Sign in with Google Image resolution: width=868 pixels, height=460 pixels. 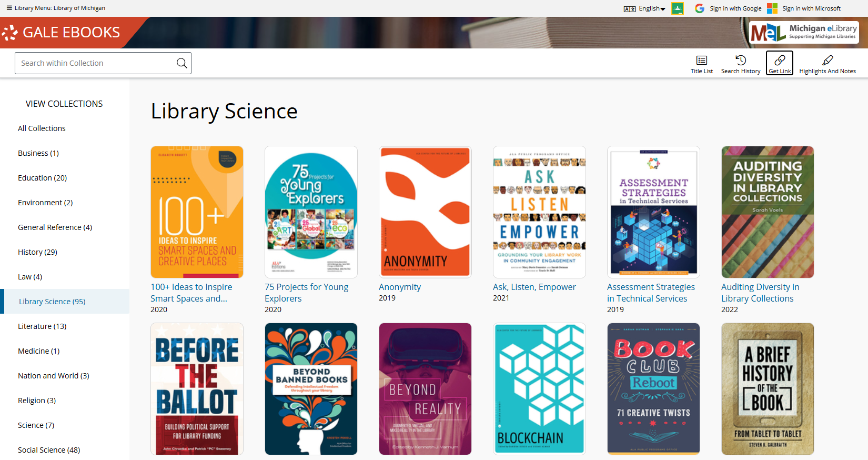click(728, 8)
